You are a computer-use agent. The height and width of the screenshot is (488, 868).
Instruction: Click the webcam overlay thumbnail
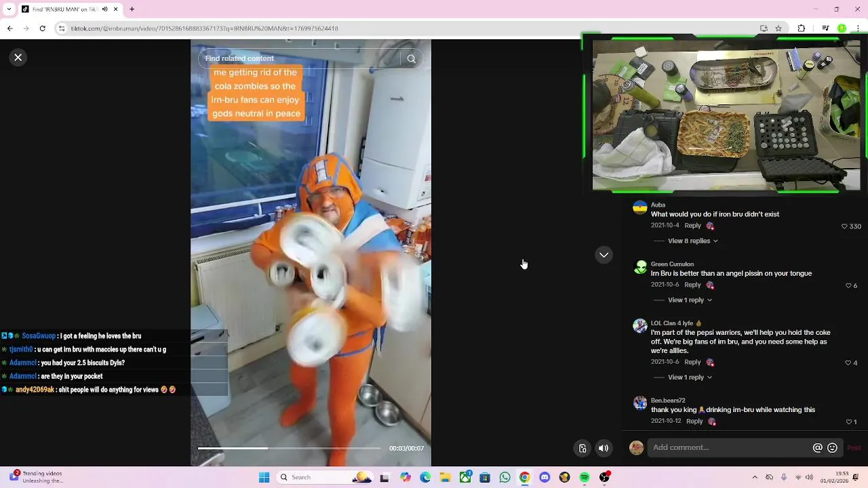726,114
